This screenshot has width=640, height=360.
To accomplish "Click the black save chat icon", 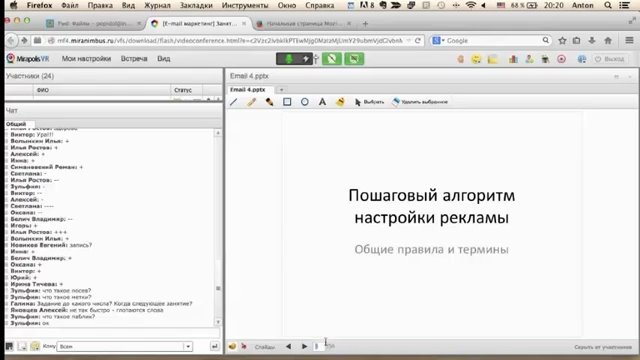I will click(9, 347).
